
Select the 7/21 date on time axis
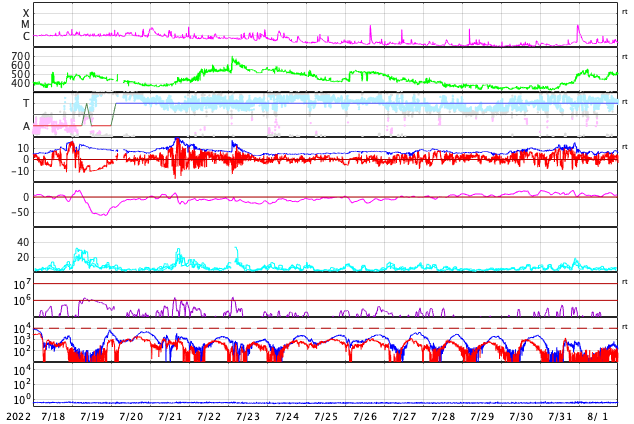[x=170, y=416]
